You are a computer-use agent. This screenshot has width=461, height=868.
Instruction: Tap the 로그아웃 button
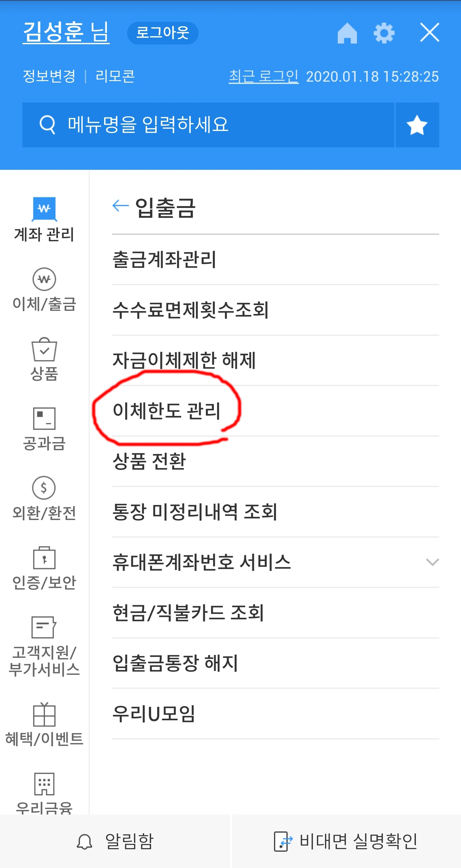click(163, 33)
